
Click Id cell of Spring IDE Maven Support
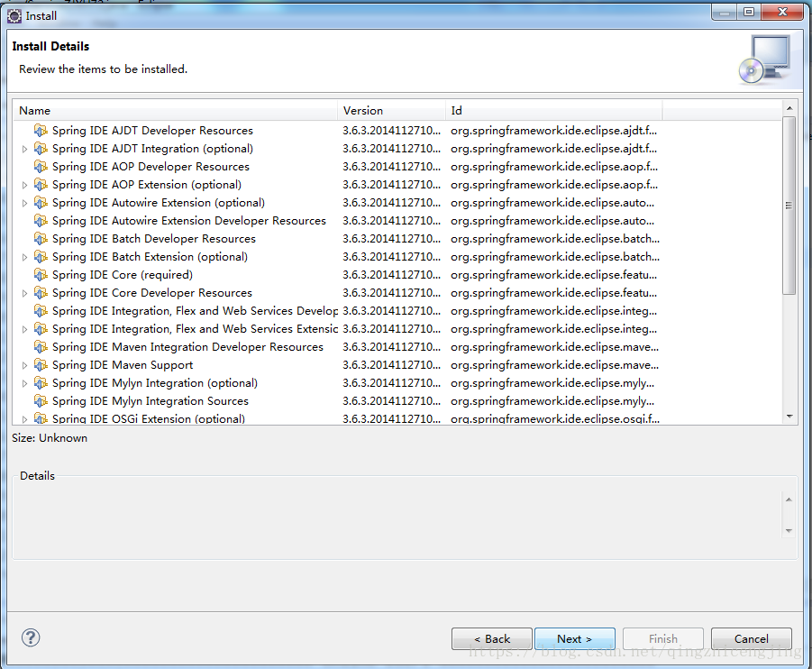pos(554,365)
